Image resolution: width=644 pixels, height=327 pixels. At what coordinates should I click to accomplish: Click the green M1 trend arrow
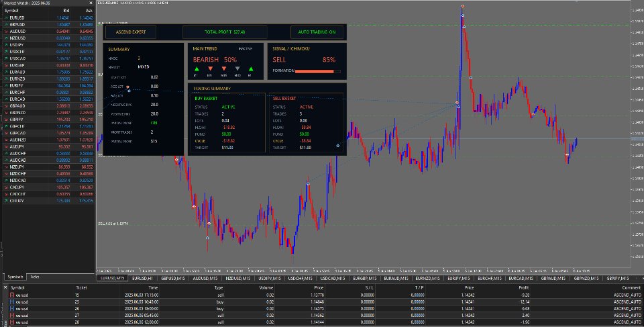197,68
